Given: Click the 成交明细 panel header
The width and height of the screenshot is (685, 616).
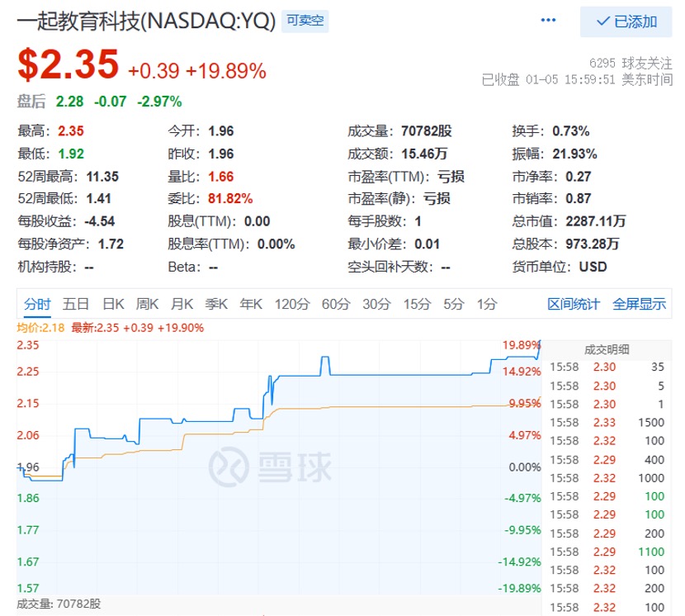Looking at the screenshot, I should 607,349.
